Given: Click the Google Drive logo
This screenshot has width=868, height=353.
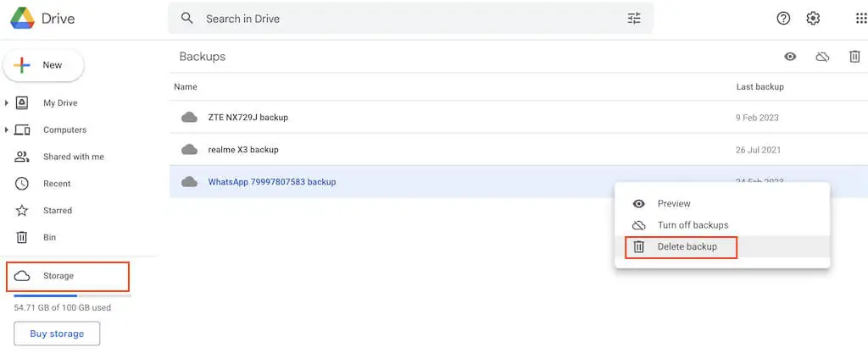Looking at the screenshot, I should pos(22,18).
